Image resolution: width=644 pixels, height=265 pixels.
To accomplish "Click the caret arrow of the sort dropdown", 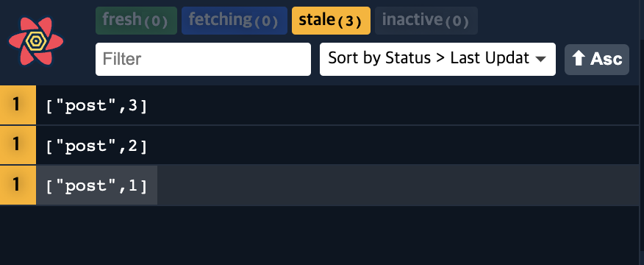I will click(x=541, y=60).
